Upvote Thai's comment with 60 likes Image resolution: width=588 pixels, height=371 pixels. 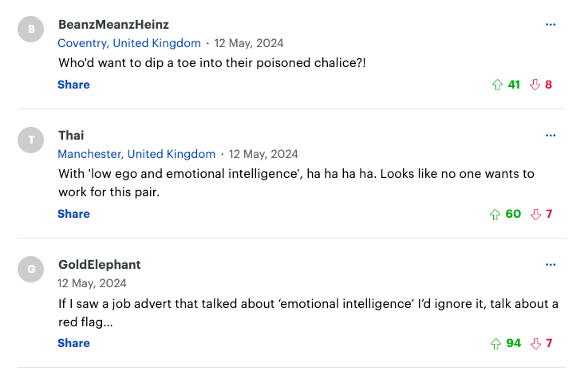(496, 214)
